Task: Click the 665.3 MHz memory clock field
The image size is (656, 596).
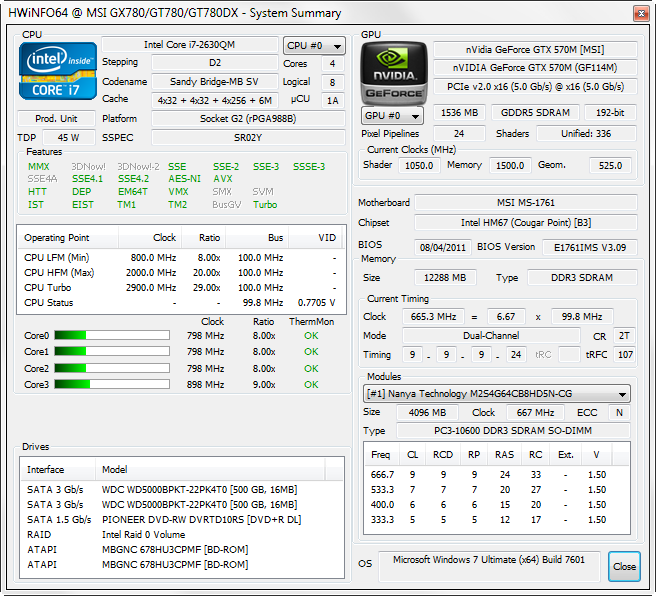Action: click(x=433, y=317)
